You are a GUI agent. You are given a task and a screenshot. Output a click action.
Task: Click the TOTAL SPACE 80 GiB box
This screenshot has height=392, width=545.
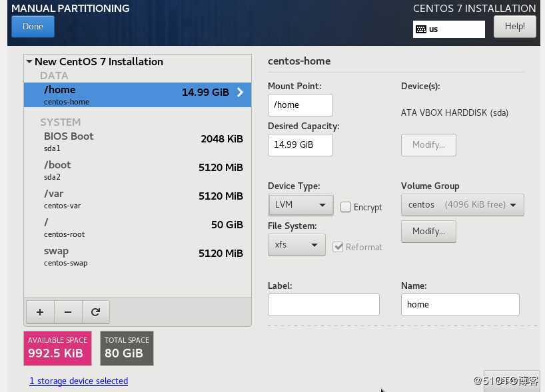[127, 348]
